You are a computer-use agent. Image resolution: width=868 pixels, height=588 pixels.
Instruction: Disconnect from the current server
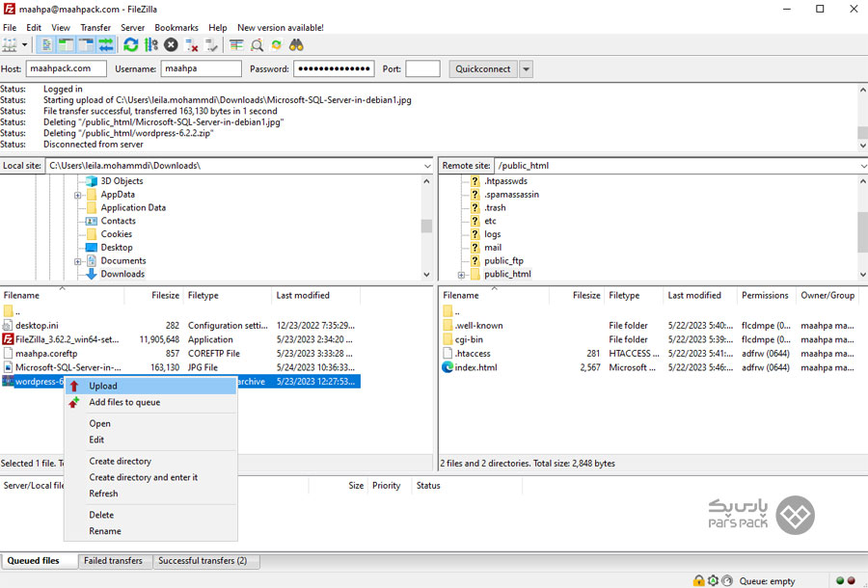(x=192, y=45)
